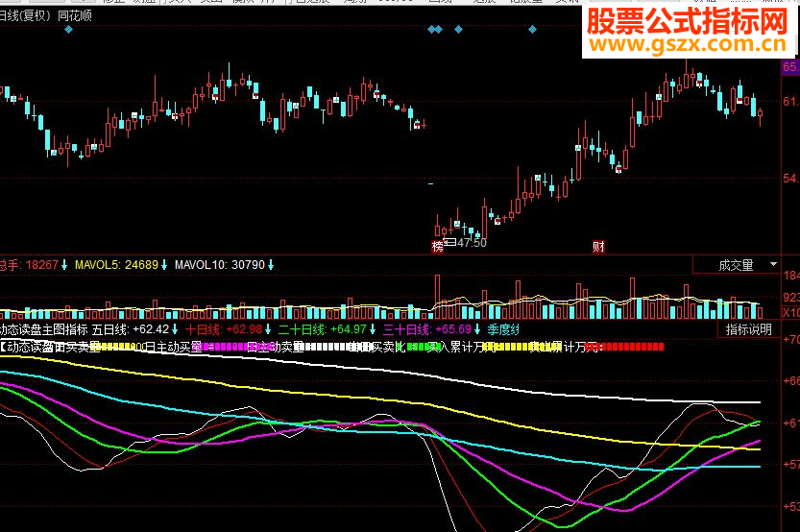Image resolution: width=800 pixels, height=532 pixels.
Task: Select the green 二十日线: +64.97 value
Action: [x=323, y=329]
